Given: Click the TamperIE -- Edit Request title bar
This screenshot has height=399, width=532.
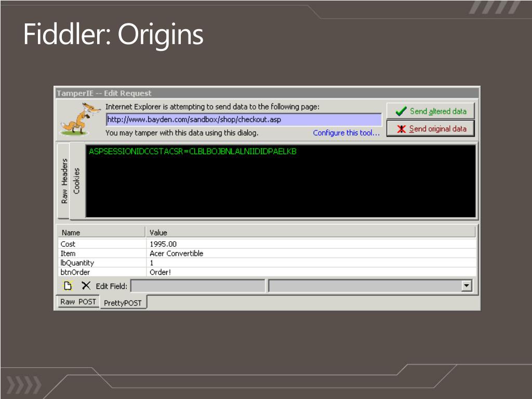Looking at the screenshot, I should tap(268, 94).
